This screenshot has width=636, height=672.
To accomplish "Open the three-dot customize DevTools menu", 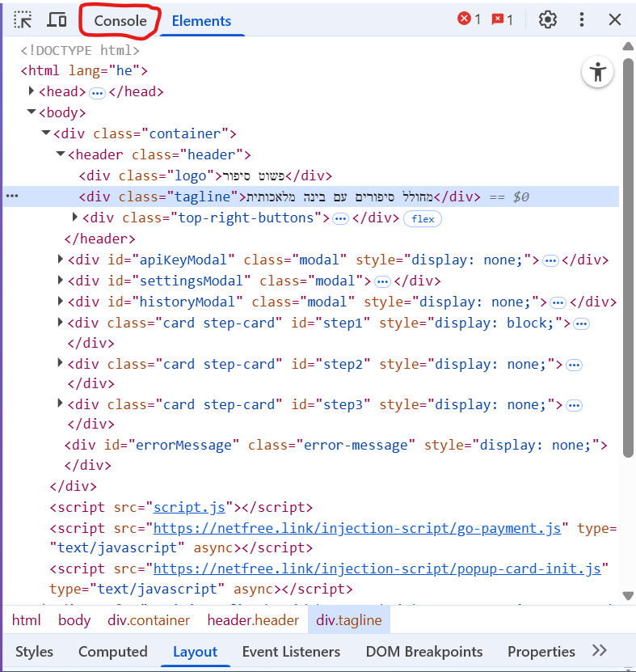I will click(582, 19).
